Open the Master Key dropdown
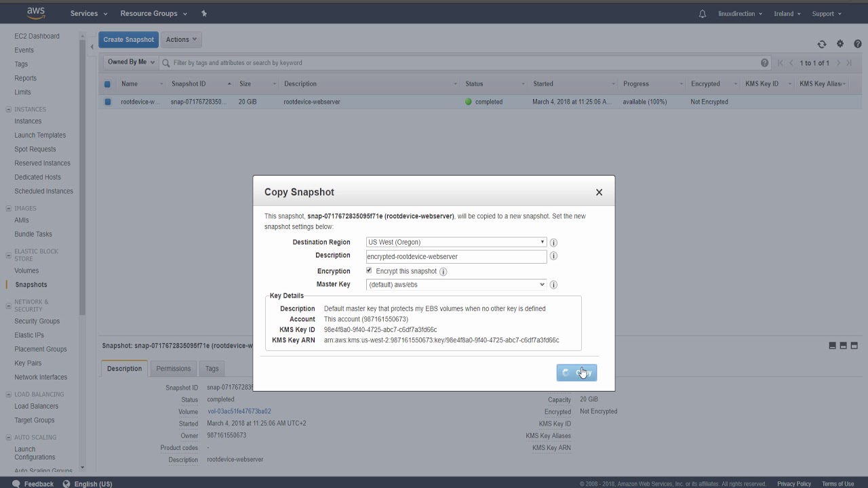The height and width of the screenshot is (488, 868). [456, 285]
